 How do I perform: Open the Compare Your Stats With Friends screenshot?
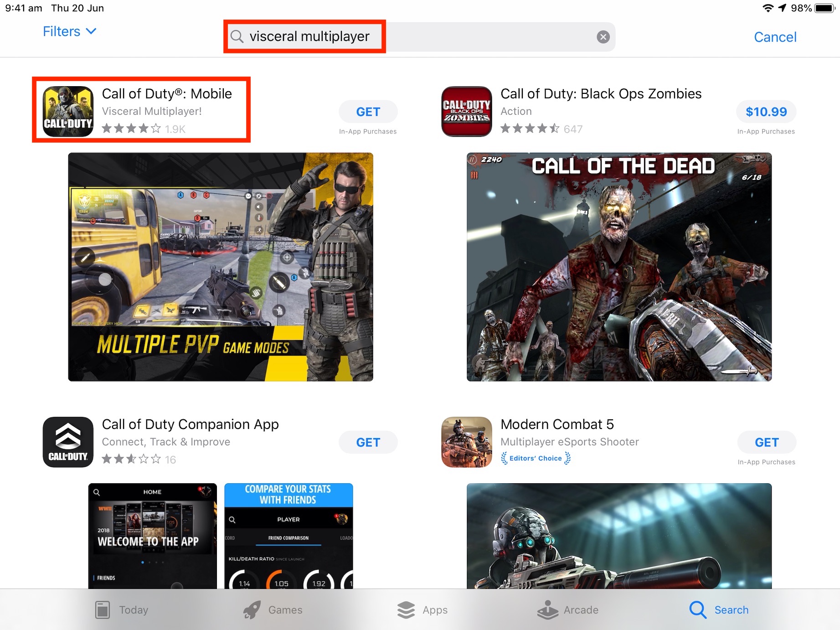click(289, 536)
